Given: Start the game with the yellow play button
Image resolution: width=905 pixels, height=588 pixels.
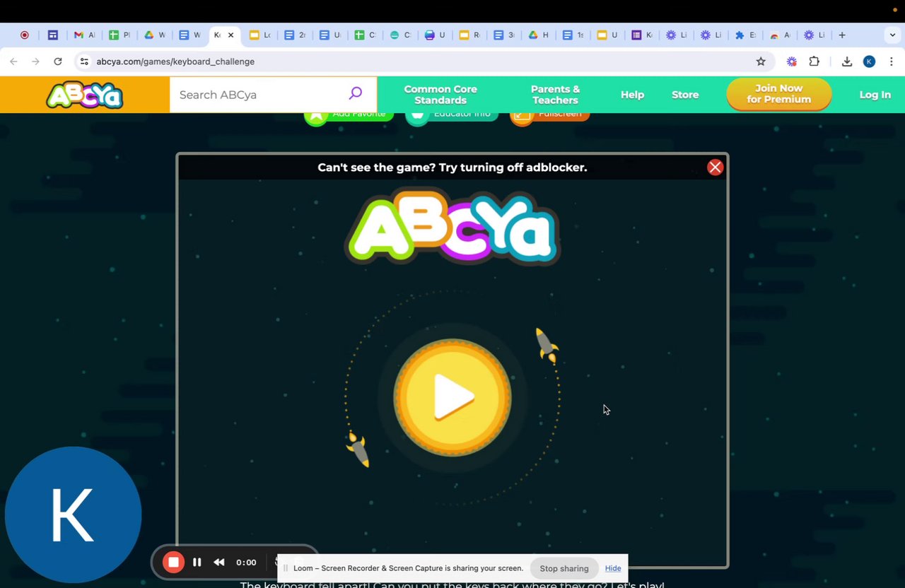Looking at the screenshot, I should 452,397.
